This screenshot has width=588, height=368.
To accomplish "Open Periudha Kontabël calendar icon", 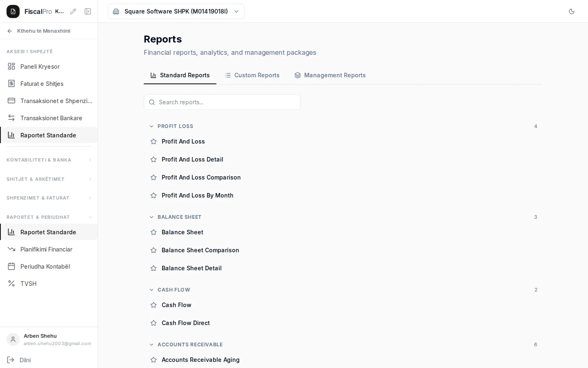I will click(x=11, y=266).
